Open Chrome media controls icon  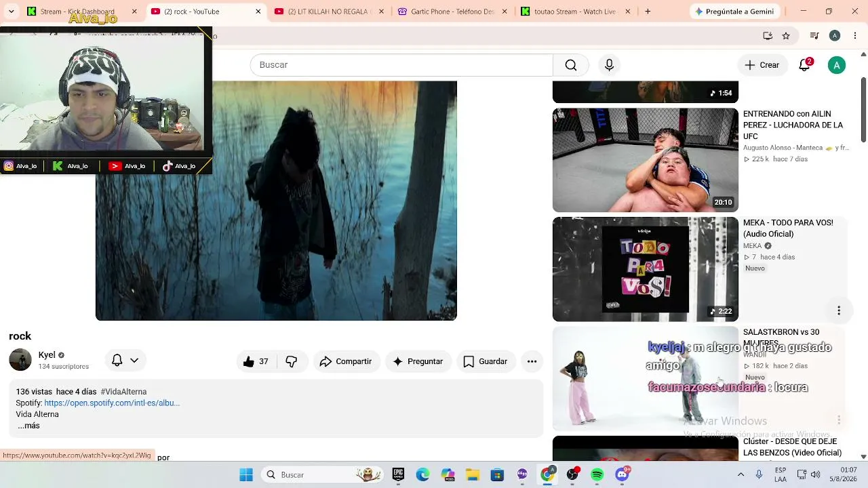pos(814,36)
